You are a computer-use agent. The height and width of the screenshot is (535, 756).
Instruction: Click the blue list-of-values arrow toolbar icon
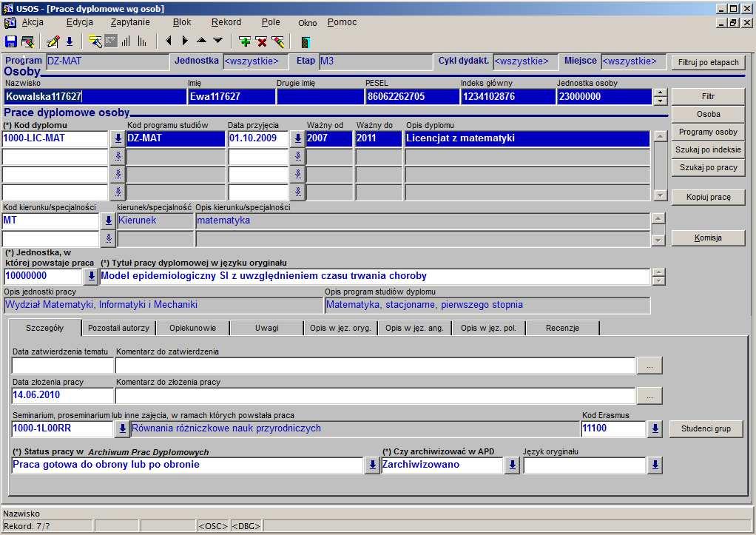pos(70,41)
